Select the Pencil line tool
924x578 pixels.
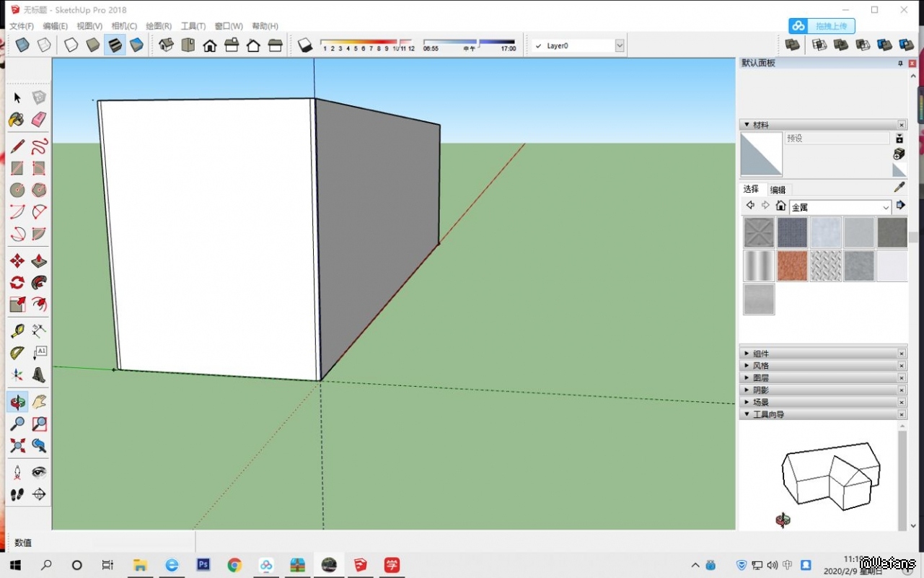click(x=17, y=146)
